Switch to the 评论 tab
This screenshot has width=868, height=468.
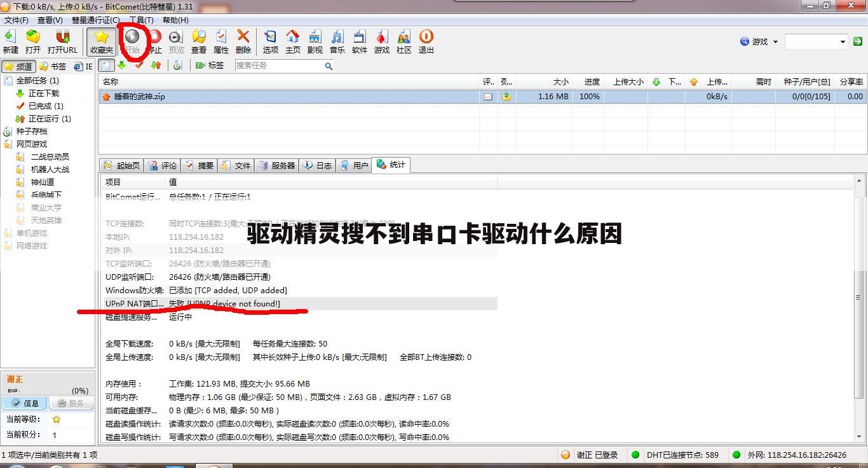pos(163,165)
